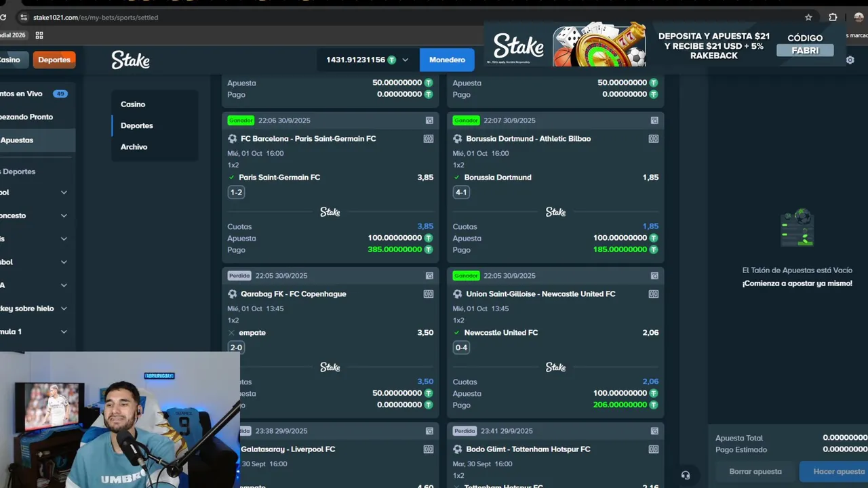Open scoreboard icon next to Bodo Glimt match

(654, 449)
